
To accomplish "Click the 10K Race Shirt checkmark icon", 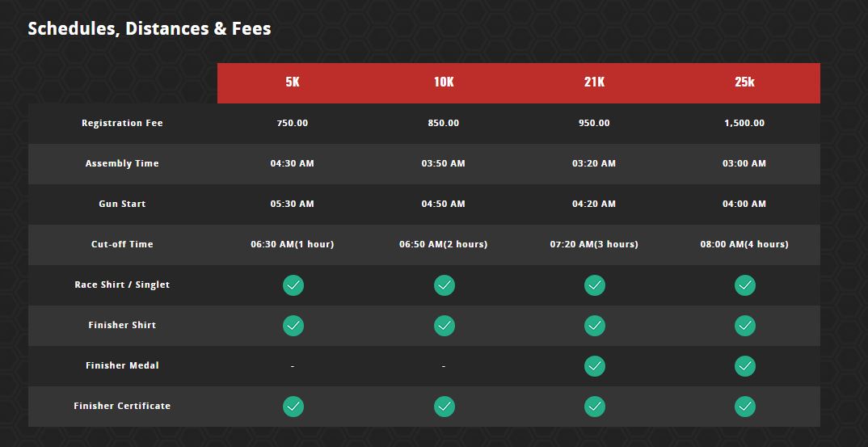I will click(x=444, y=285).
